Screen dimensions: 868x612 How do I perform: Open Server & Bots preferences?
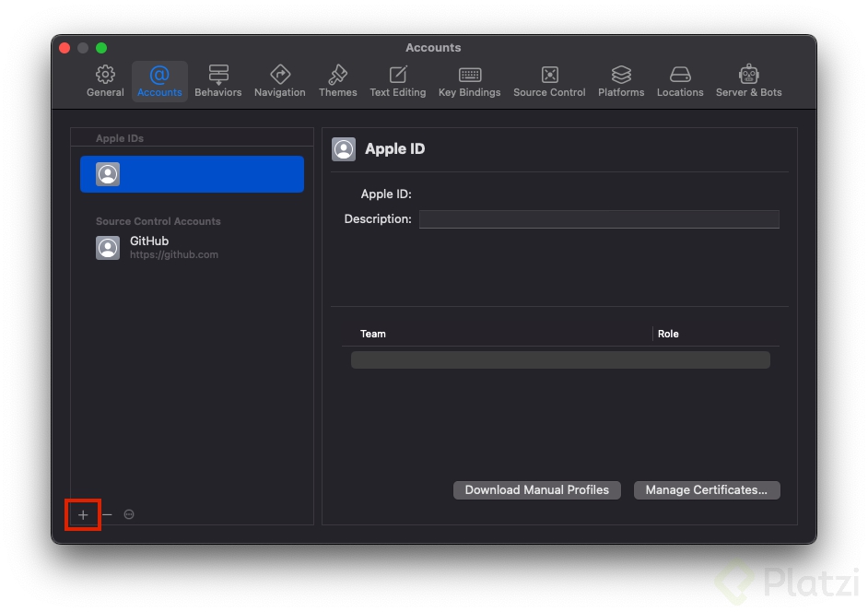(x=748, y=81)
